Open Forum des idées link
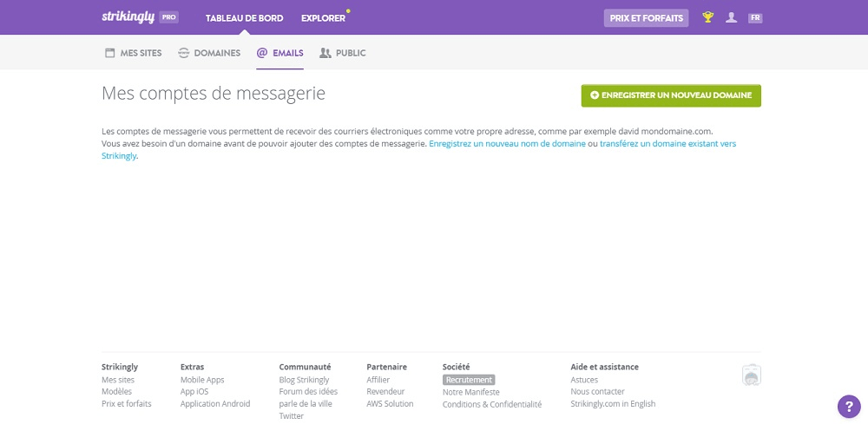This screenshot has height=424, width=868. click(308, 391)
